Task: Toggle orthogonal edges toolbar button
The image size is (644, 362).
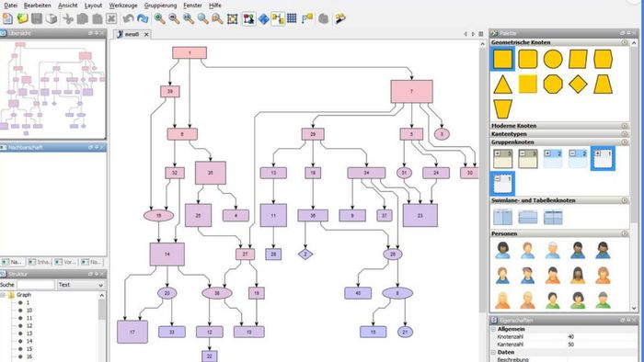Action: 278,19
